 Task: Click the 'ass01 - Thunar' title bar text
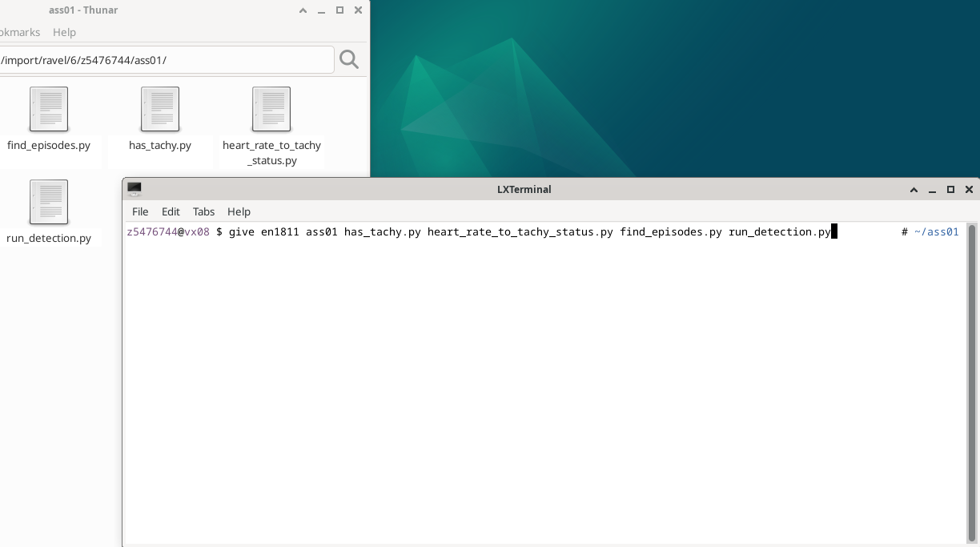[83, 10]
